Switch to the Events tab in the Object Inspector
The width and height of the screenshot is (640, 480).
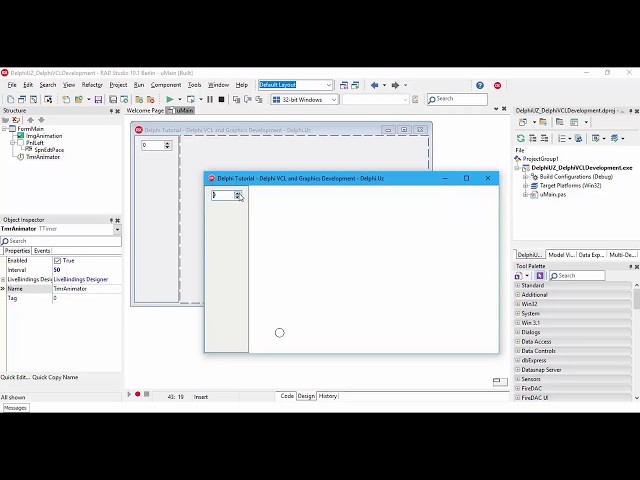coord(42,251)
